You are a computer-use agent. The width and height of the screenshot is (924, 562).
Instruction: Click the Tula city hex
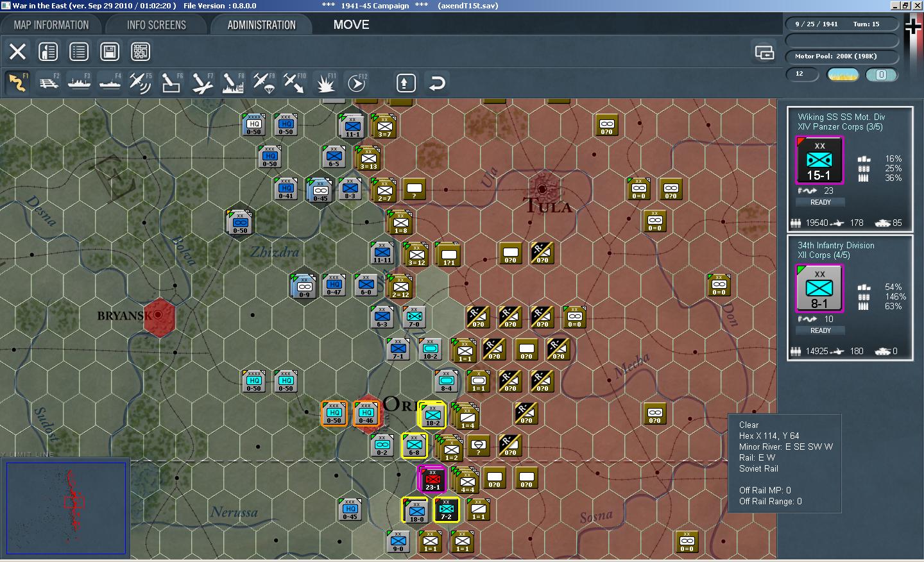tap(542, 189)
